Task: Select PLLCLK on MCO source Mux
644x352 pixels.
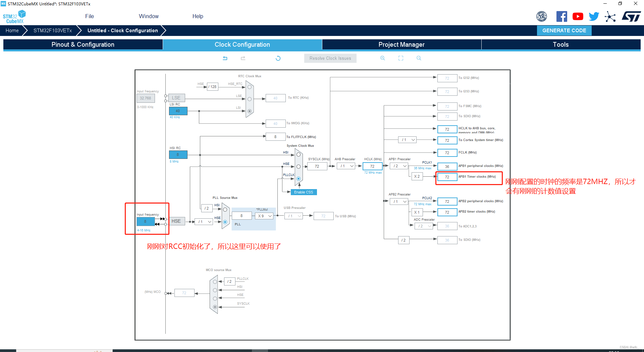Action: (215, 282)
